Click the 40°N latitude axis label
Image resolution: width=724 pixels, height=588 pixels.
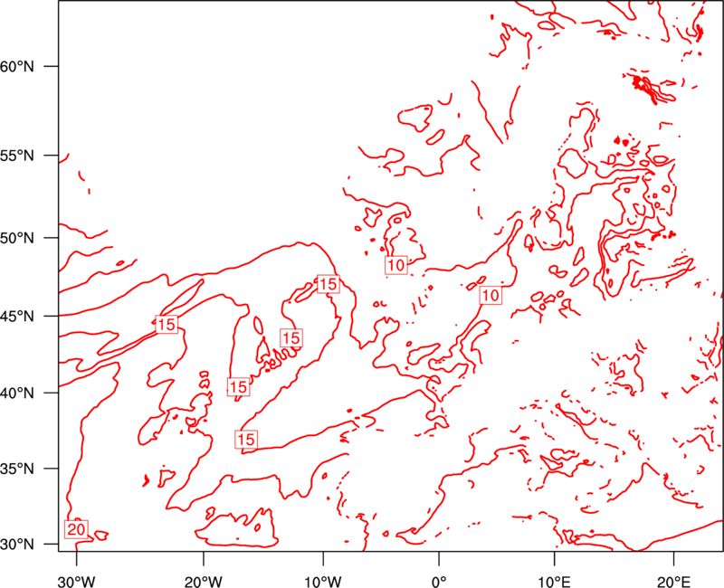pos(17,394)
